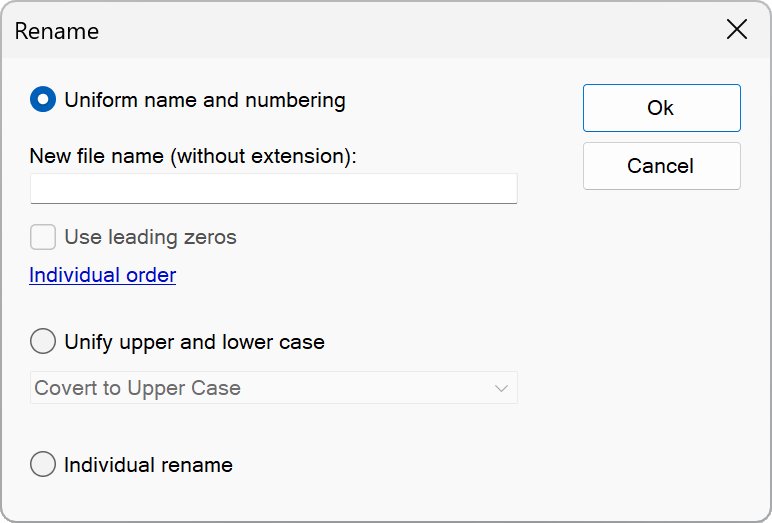772x523 pixels.
Task: Open the Covert to Upper Case dropdown
Action: click(x=273, y=388)
